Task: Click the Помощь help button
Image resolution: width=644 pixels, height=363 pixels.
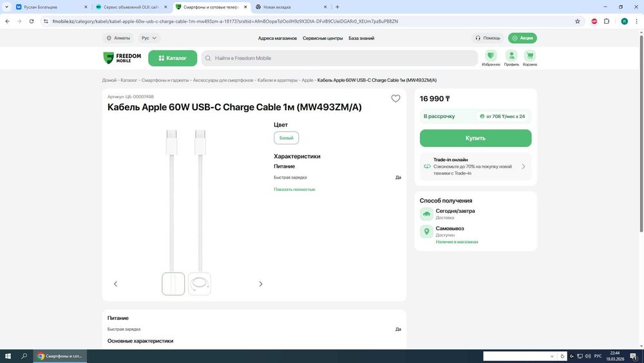Action: pos(488,38)
